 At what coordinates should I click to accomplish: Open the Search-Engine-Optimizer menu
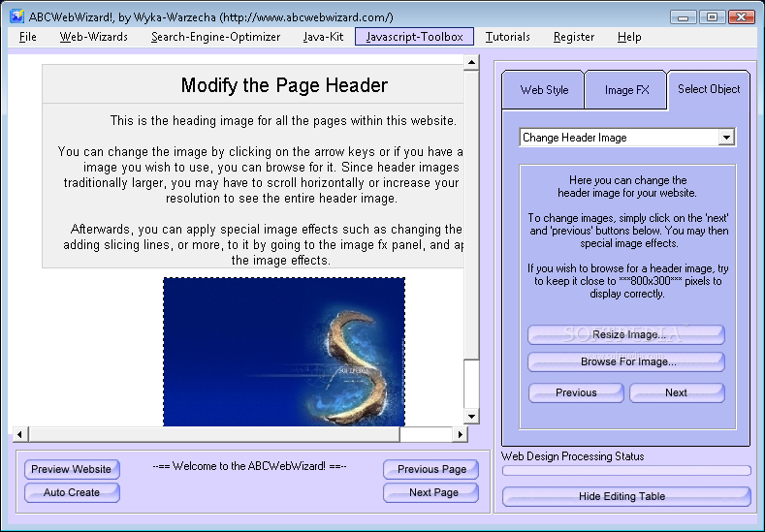coord(215,37)
